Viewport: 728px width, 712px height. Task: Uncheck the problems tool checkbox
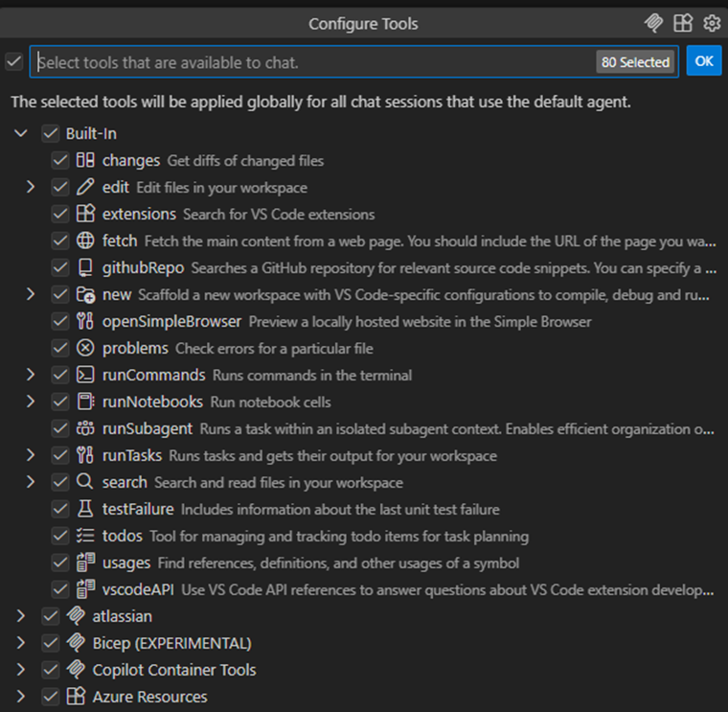tap(60, 348)
